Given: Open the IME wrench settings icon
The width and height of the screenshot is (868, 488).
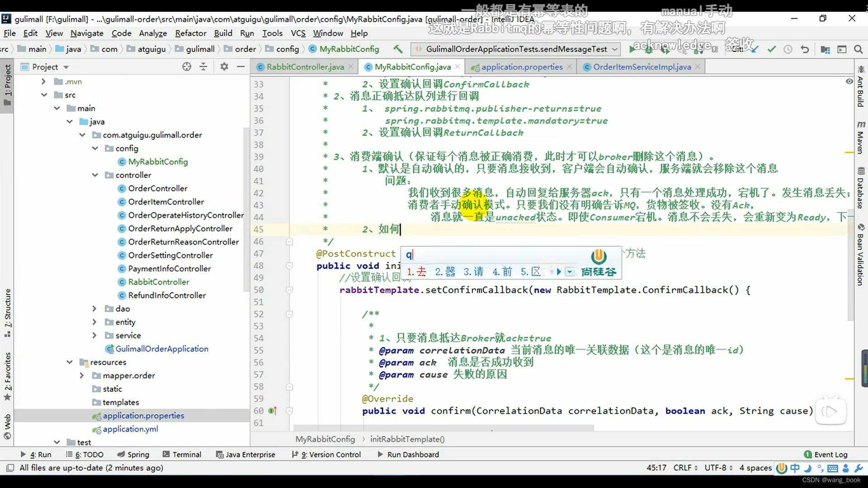Looking at the screenshot, I should (x=859, y=468).
